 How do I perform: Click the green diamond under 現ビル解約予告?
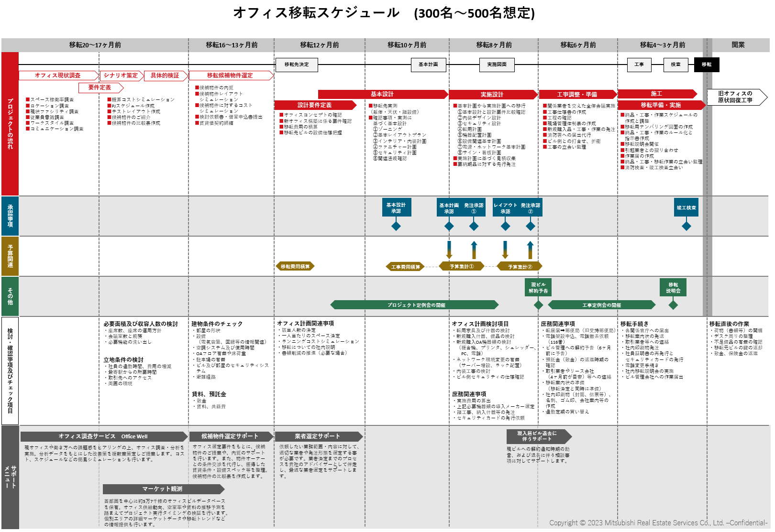pos(538,304)
